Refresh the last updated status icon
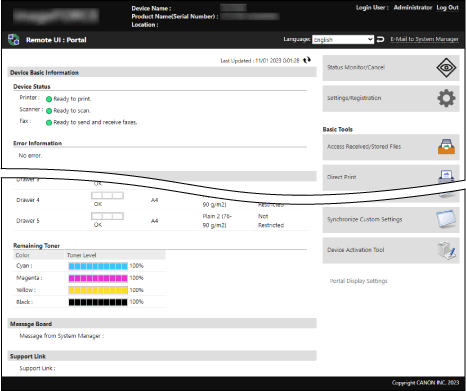466x391 pixels. [x=307, y=60]
